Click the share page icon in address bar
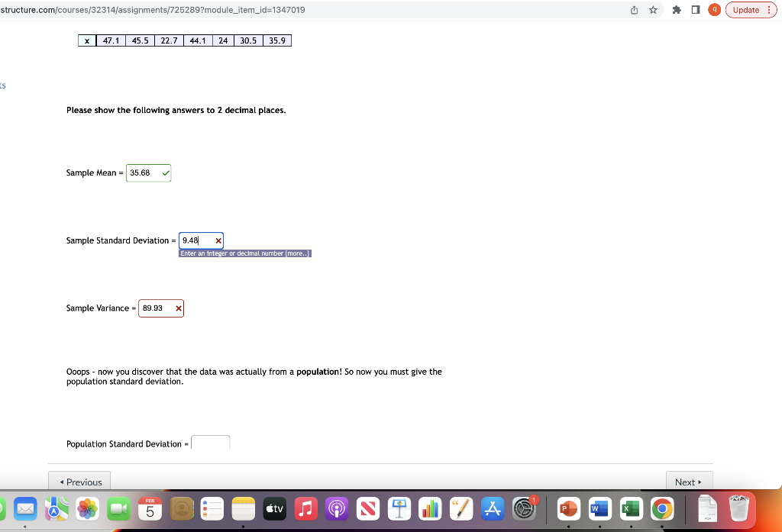 (x=634, y=10)
